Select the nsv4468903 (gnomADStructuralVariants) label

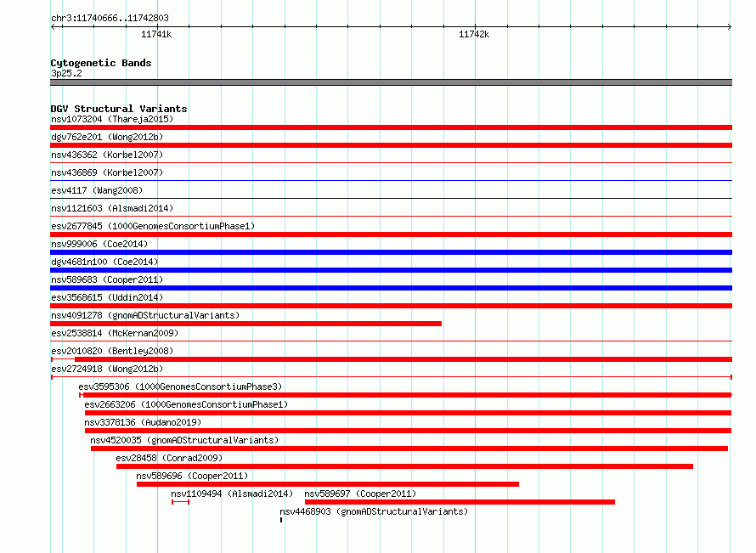tap(374, 511)
